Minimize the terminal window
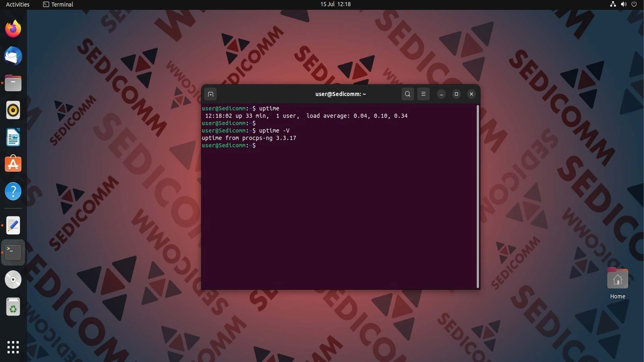The image size is (644, 362). point(441,94)
